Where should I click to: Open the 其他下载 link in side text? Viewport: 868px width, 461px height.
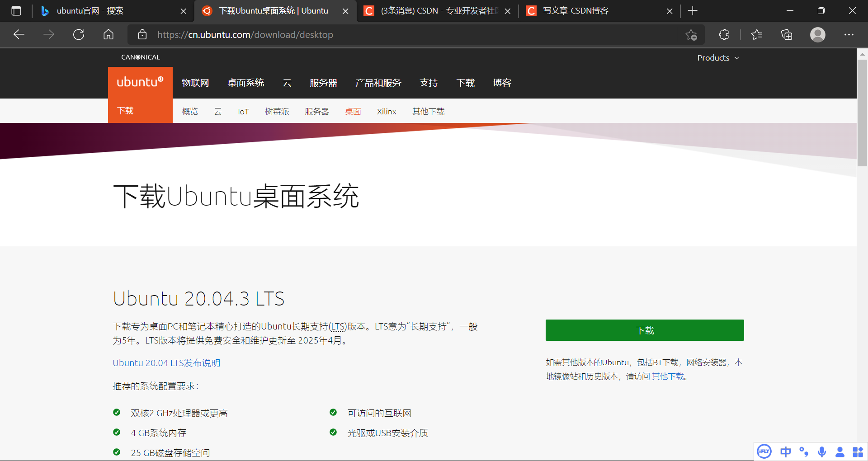point(668,376)
